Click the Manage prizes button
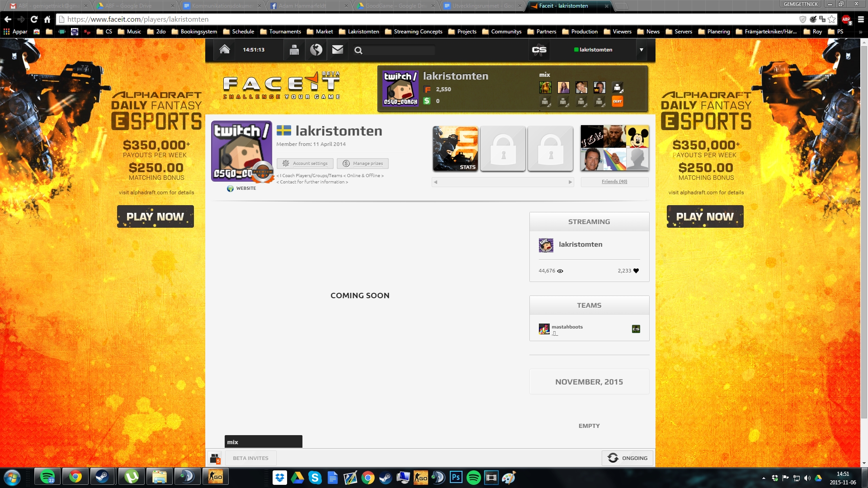The image size is (868, 488). point(363,164)
